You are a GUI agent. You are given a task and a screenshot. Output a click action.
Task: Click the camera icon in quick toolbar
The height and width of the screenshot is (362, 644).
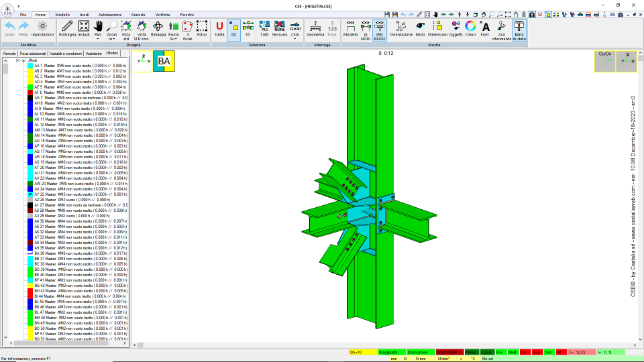point(621,15)
